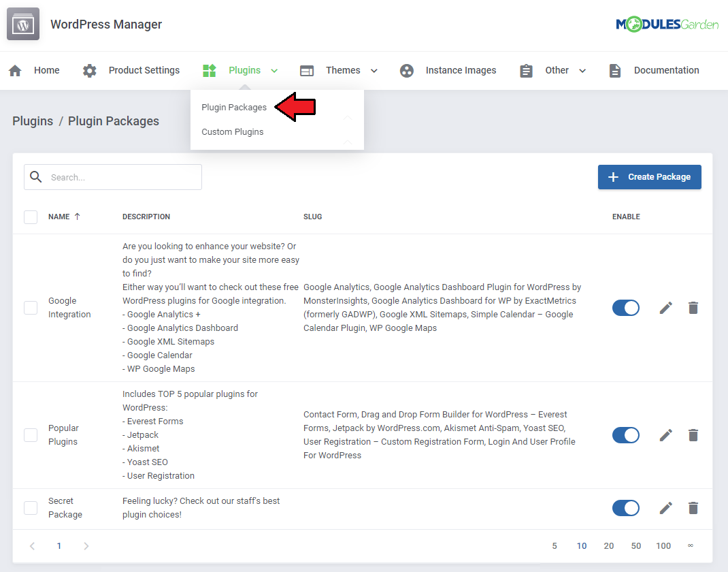This screenshot has height=572, width=728.
Task: Click the WordPress Manager logo icon
Action: coord(23,24)
